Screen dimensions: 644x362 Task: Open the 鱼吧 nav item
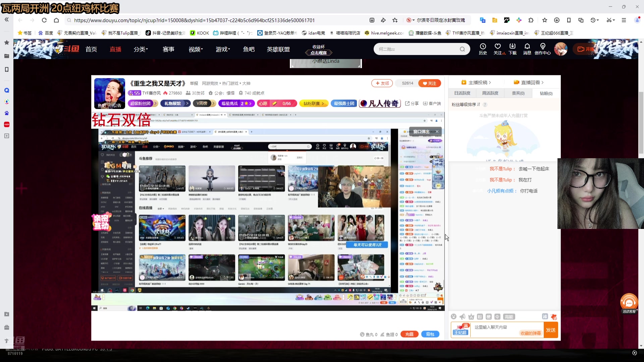coord(249,49)
